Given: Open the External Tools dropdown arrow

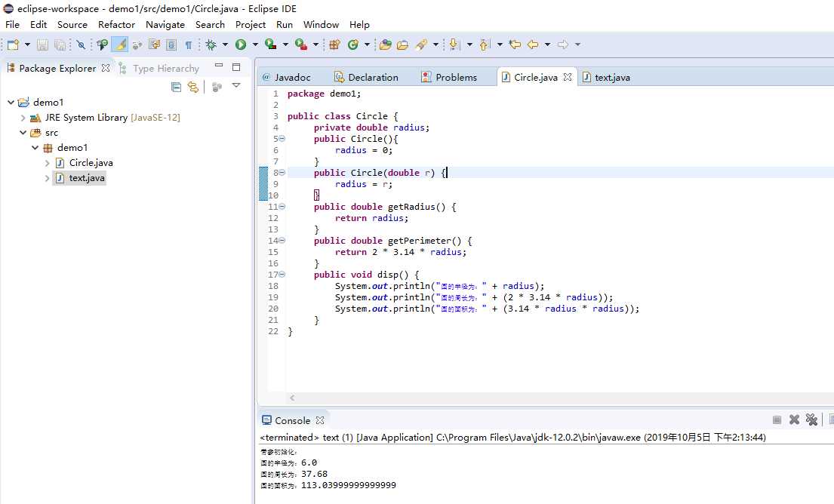Looking at the screenshot, I should pyautogui.click(x=315, y=45).
